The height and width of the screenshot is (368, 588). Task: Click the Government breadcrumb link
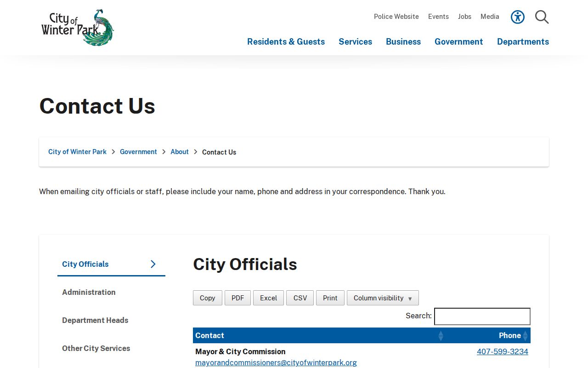coord(138,152)
